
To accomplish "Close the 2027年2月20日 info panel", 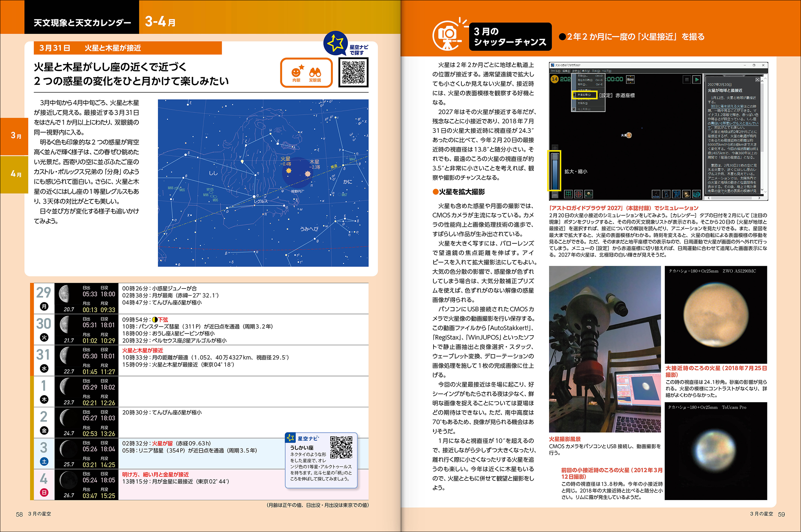I will tap(757, 80).
